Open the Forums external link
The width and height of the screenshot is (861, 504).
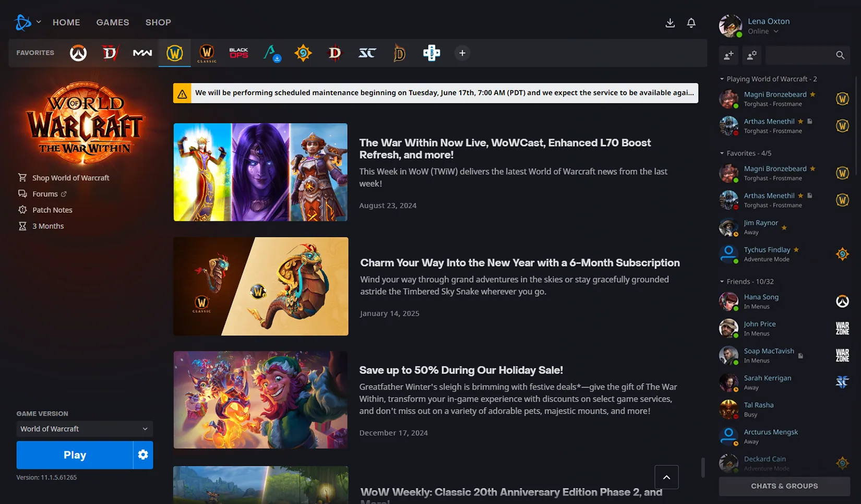point(42,194)
